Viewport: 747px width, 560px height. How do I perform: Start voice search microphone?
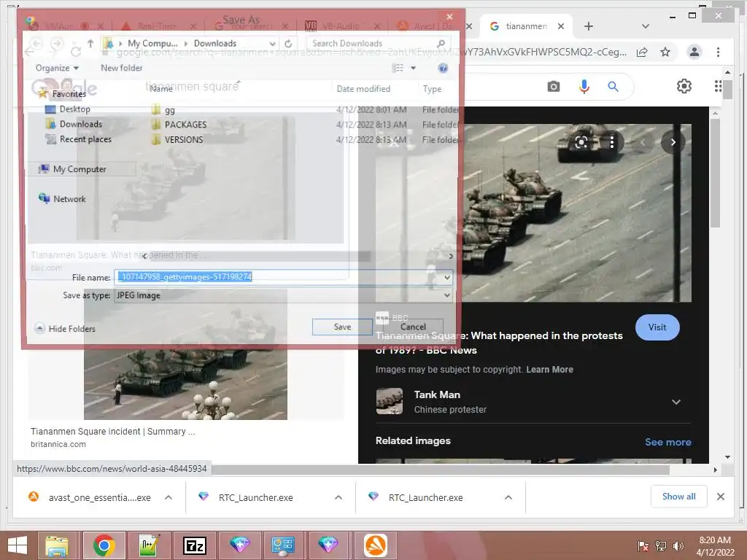click(584, 86)
